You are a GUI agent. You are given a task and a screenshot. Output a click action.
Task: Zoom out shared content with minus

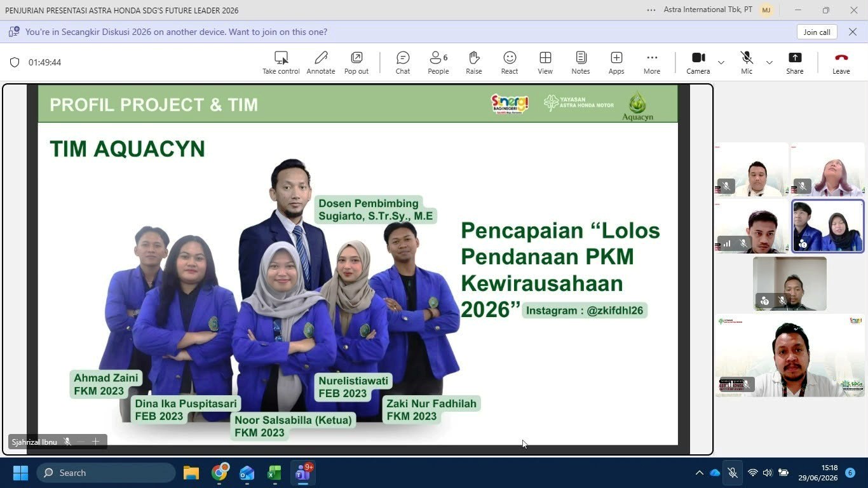click(81, 442)
